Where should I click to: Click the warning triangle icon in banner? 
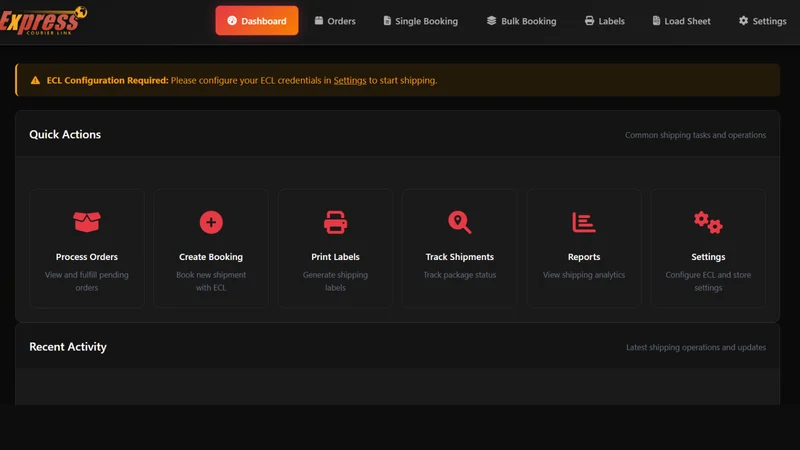point(35,80)
